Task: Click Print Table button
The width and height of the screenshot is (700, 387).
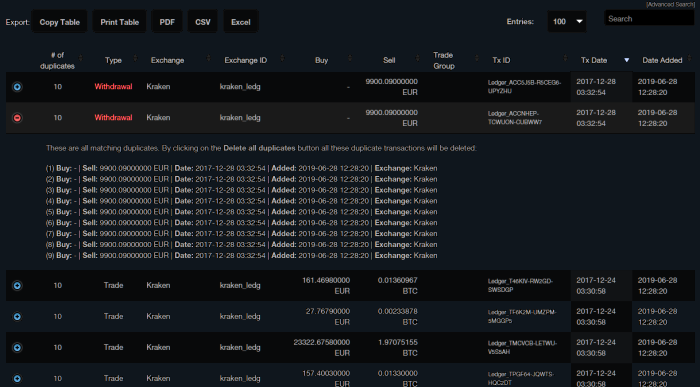Action: point(119,22)
